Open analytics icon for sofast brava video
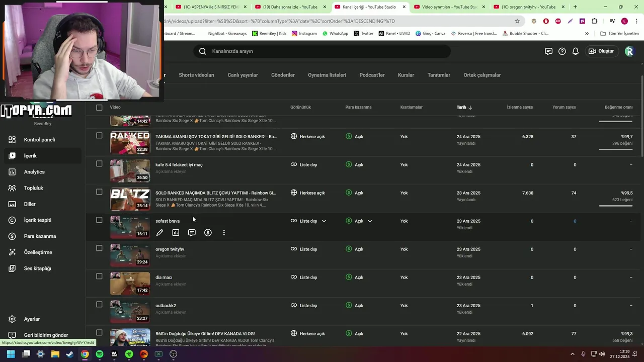This screenshot has width=644, height=362. (x=176, y=233)
